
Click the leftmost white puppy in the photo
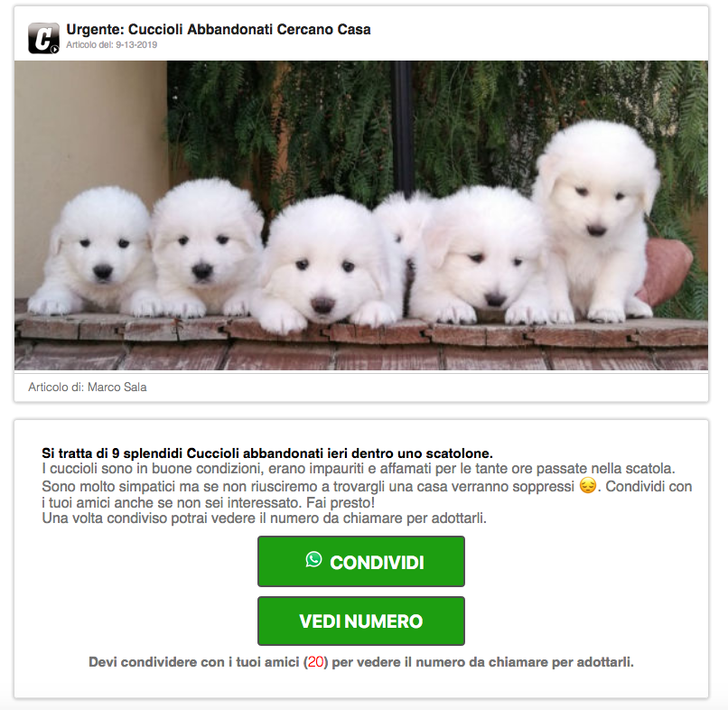pyautogui.click(x=95, y=251)
